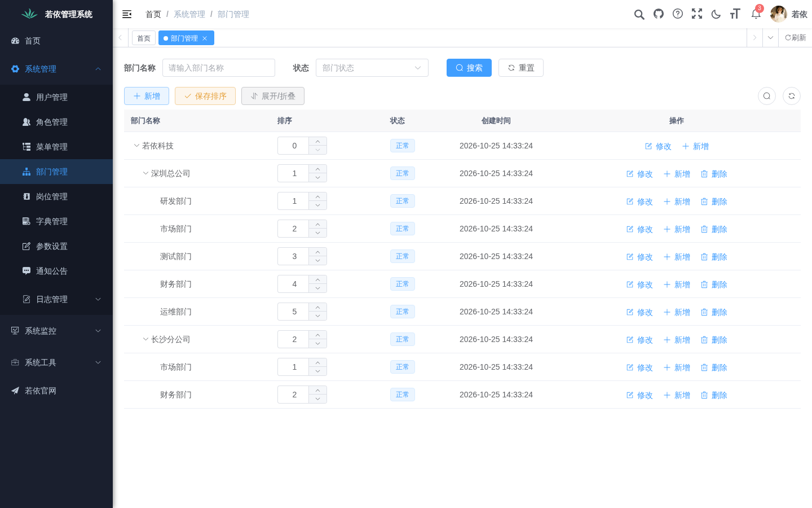
Task: Expand the 系统监控 sidebar menu
Action: coord(56,331)
